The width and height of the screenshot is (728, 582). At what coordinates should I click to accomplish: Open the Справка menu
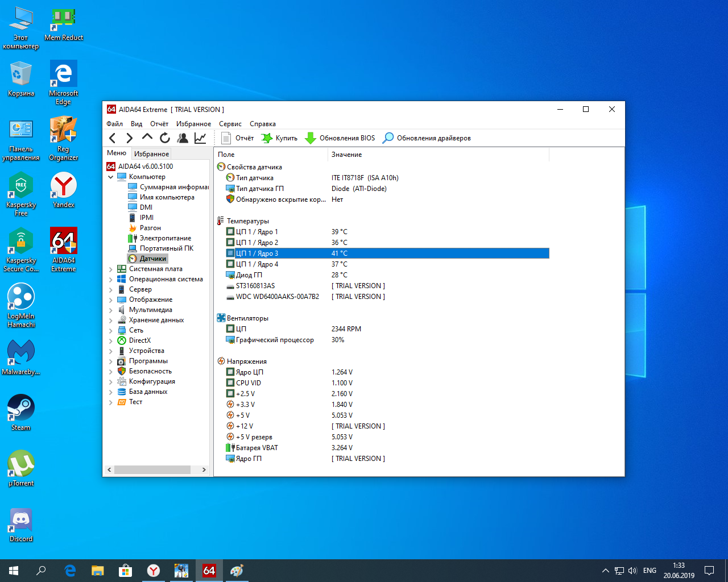coord(263,124)
